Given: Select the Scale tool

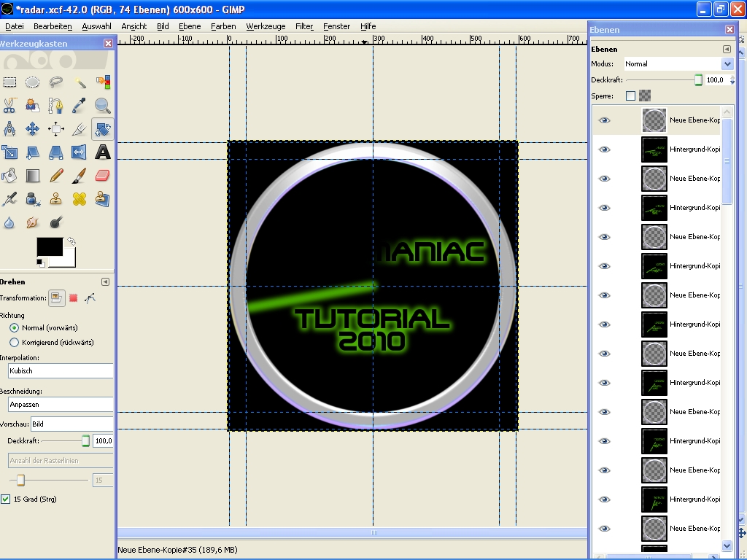Looking at the screenshot, I should (9, 152).
